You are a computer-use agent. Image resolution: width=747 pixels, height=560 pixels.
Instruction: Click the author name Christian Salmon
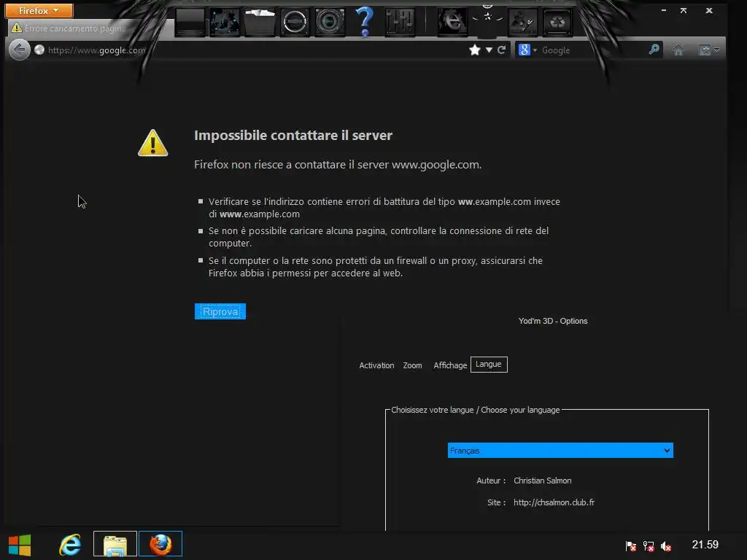point(543,481)
